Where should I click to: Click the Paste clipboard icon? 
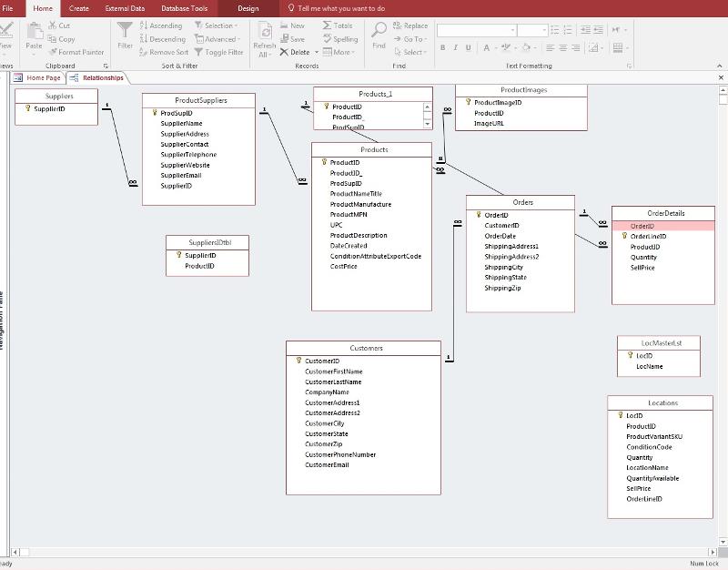click(x=34, y=32)
